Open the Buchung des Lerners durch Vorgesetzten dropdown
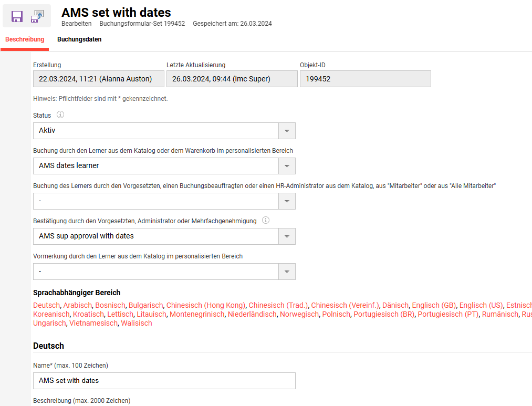The image size is (532, 406). pyautogui.click(x=164, y=201)
